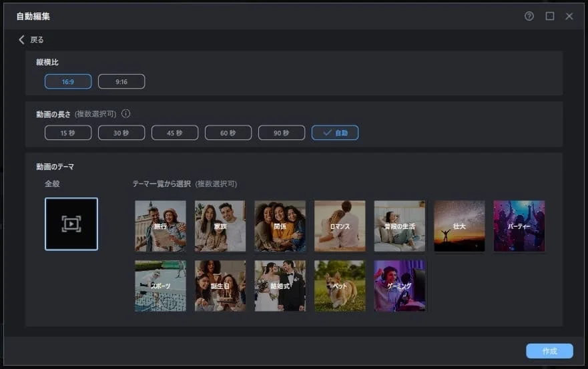Uncheck the 自動 length option

pyautogui.click(x=335, y=133)
